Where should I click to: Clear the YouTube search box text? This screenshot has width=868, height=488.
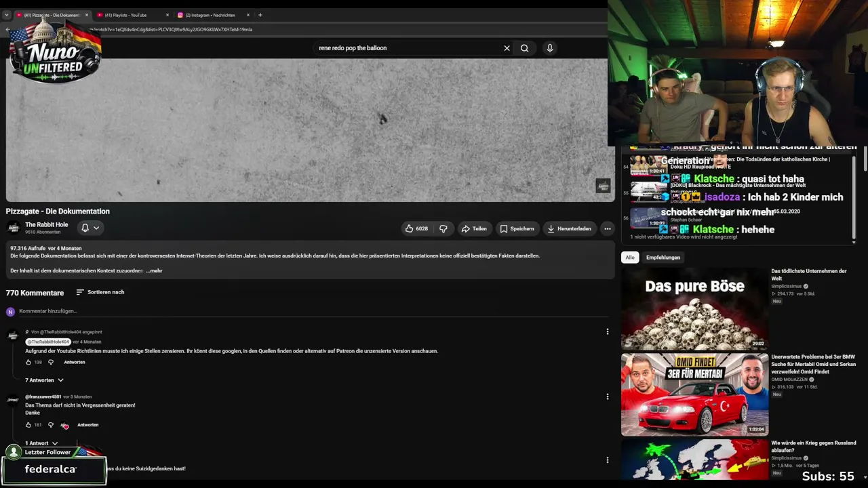point(507,48)
